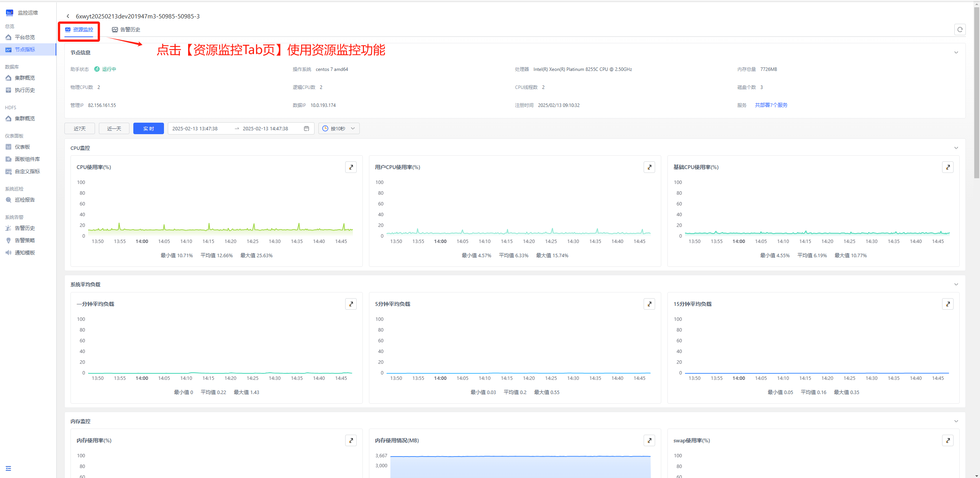Open 平台总览 in sidebar
Image resolution: width=980 pixels, height=478 pixels.
coord(28,37)
